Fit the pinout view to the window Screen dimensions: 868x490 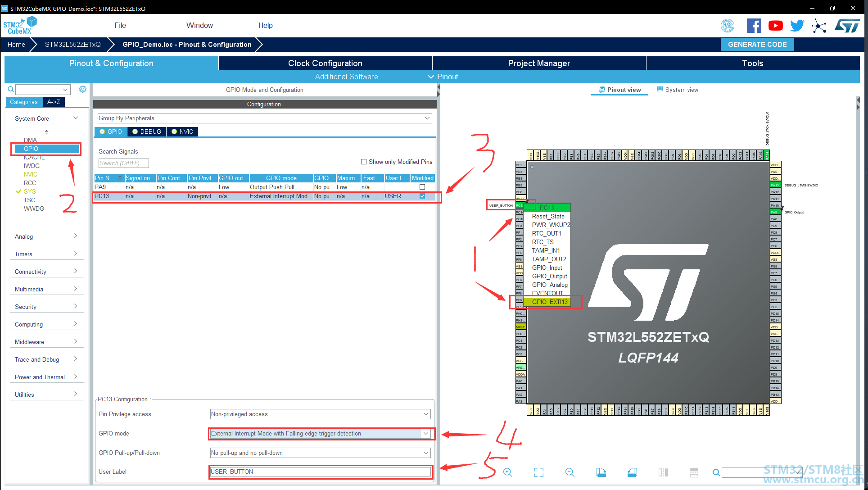pyautogui.click(x=539, y=472)
